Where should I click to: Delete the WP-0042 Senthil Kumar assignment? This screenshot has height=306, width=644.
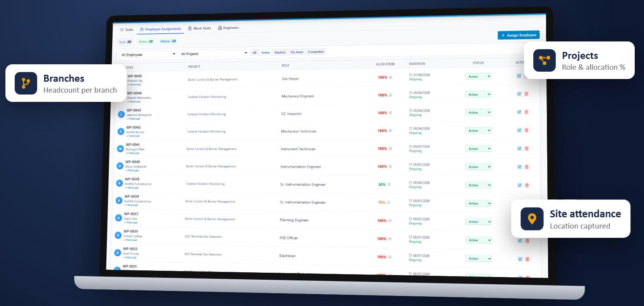pyautogui.click(x=526, y=130)
